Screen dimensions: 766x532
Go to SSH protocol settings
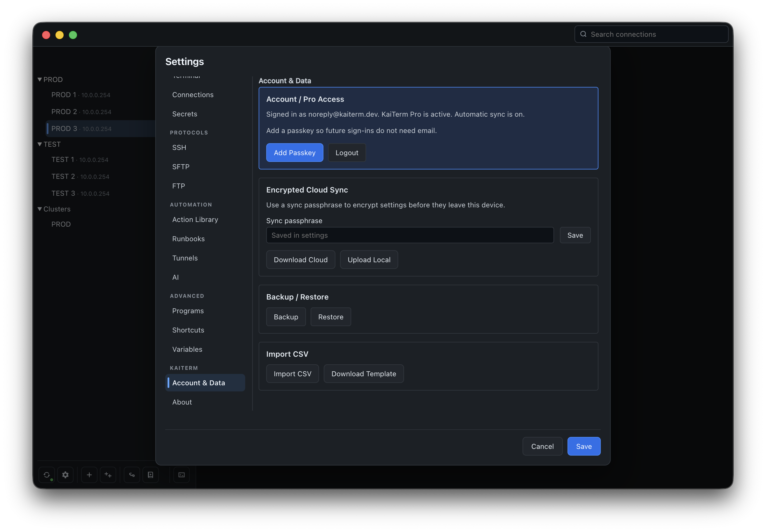pos(205,147)
